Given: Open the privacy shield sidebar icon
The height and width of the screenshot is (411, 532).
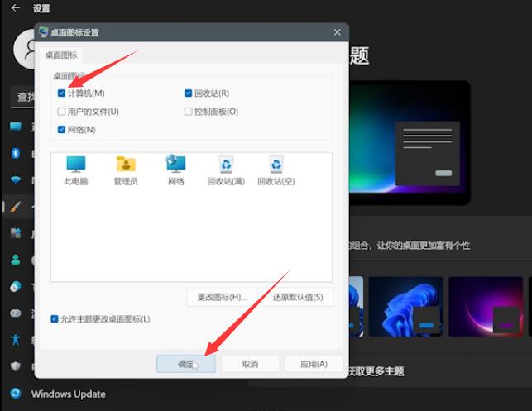Looking at the screenshot, I should click(16, 366).
